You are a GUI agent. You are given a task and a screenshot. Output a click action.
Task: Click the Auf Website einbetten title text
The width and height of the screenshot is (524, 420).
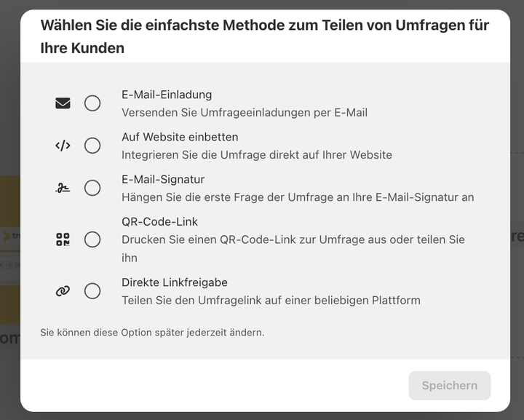180,137
